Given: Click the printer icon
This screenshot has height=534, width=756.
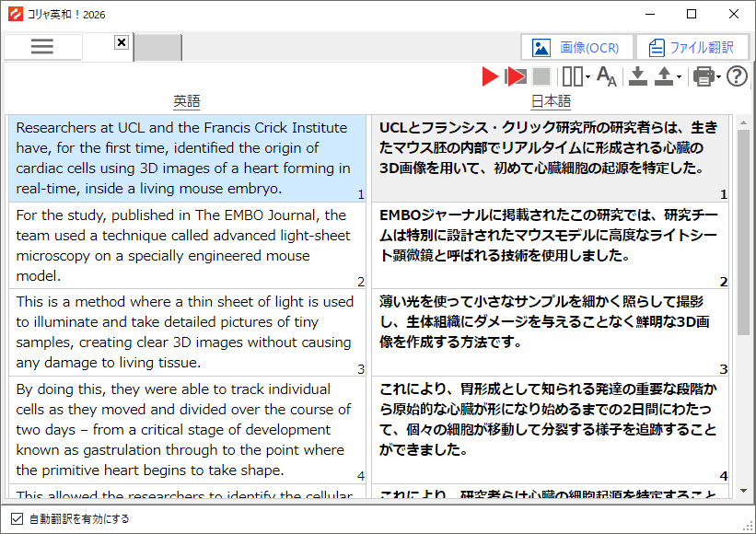Looking at the screenshot, I should coord(703,77).
